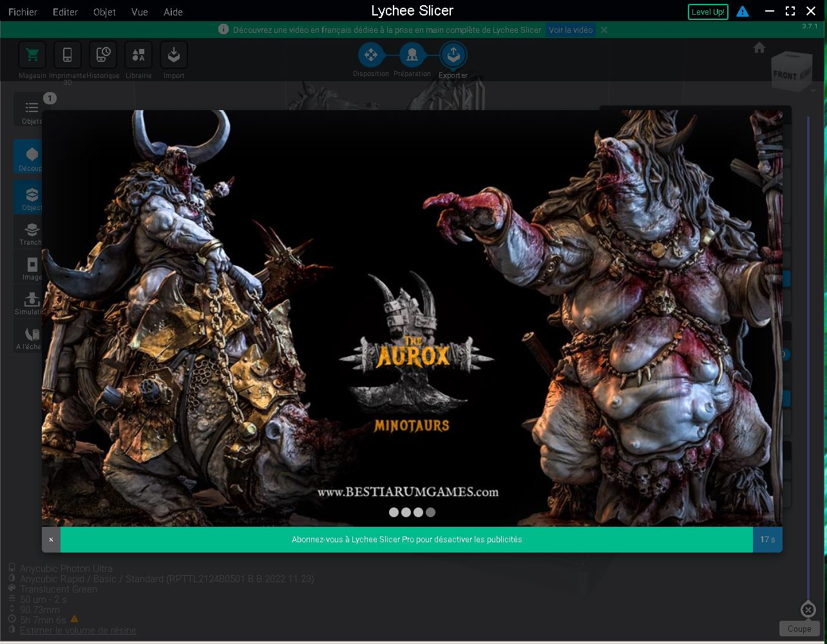Open the Editer menu

[x=65, y=12]
